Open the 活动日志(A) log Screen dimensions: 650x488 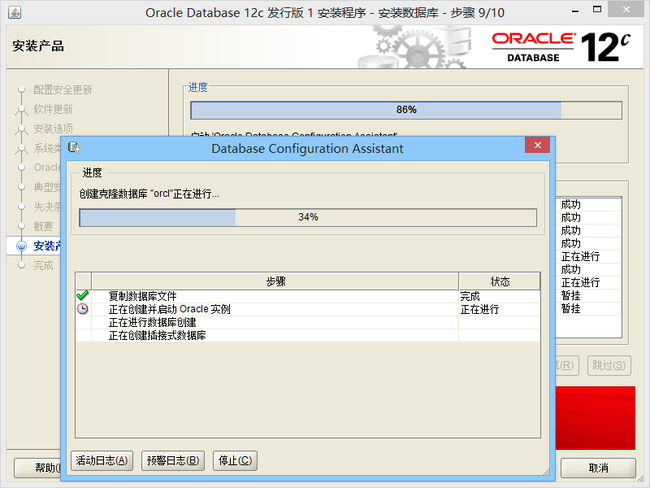(x=102, y=461)
